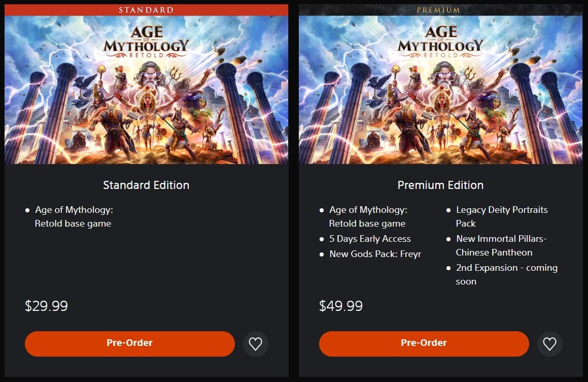588x382 pixels.
Task: Pre-Order the Premium Edition
Action: tap(424, 343)
